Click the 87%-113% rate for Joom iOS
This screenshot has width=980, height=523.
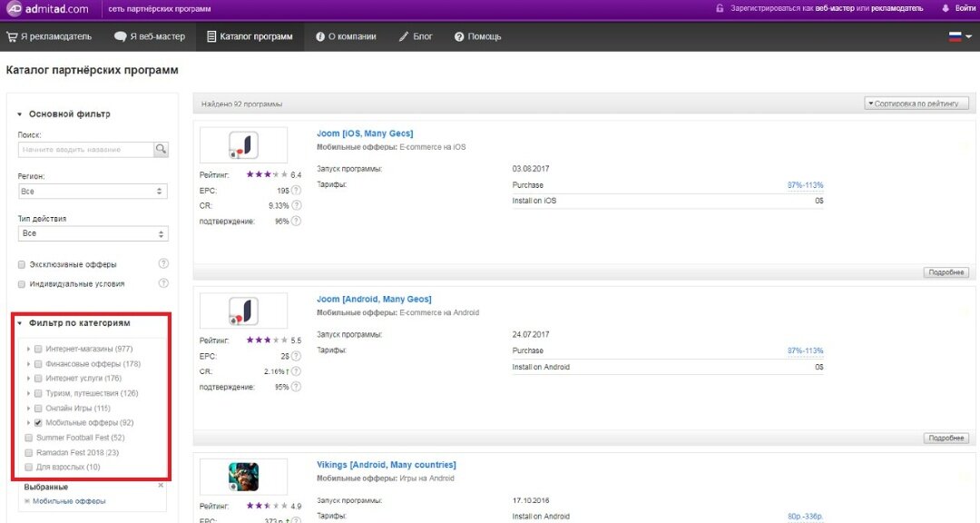tap(805, 185)
